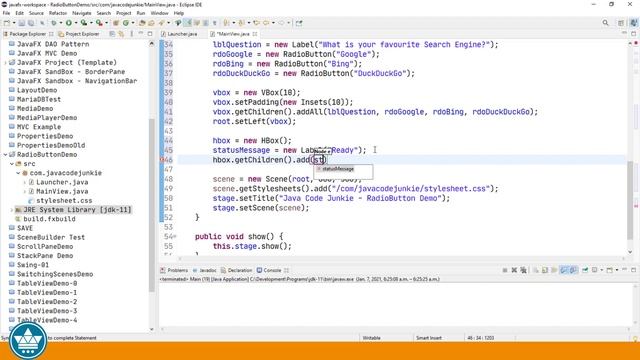Click the Collapse All icon in Package Explorer
Screen dimensions: 640x360
112,34
